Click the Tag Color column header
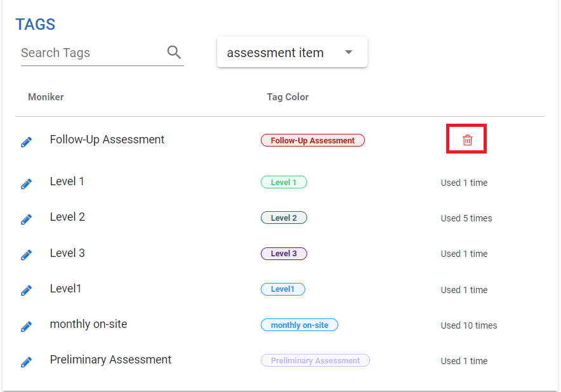The width and height of the screenshot is (561, 392). point(287,97)
